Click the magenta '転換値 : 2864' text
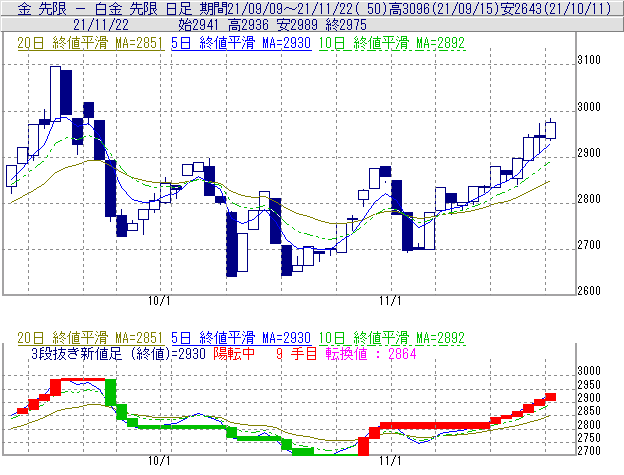 pos(371,353)
